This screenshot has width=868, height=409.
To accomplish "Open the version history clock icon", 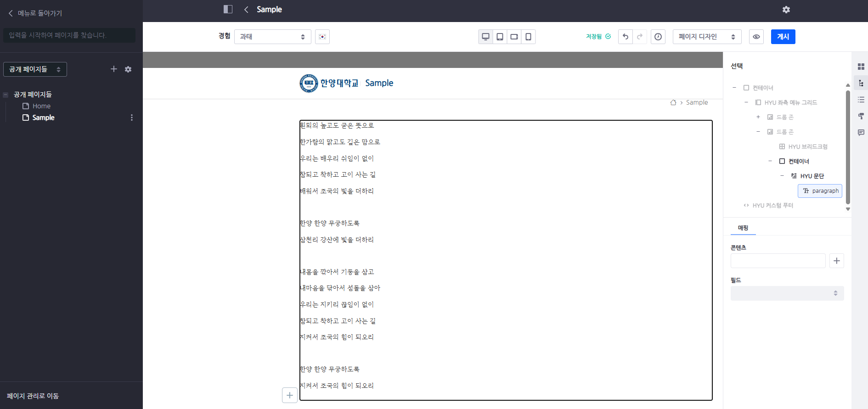I will click(658, 37).
